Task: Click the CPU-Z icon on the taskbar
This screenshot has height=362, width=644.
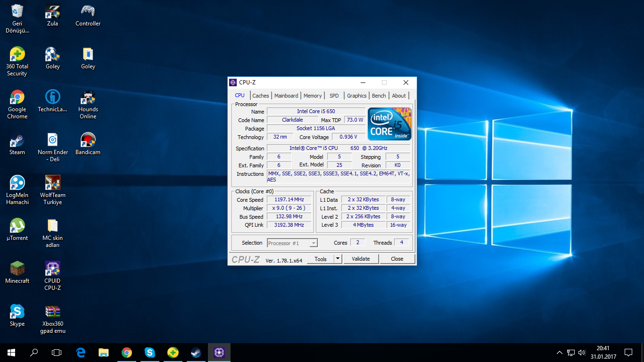Action: click(x=219, y=352)
